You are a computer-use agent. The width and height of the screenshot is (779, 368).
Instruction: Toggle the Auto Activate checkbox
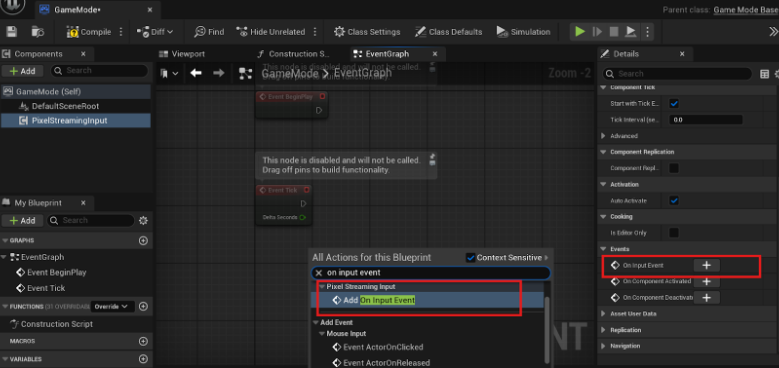(674, 201)
